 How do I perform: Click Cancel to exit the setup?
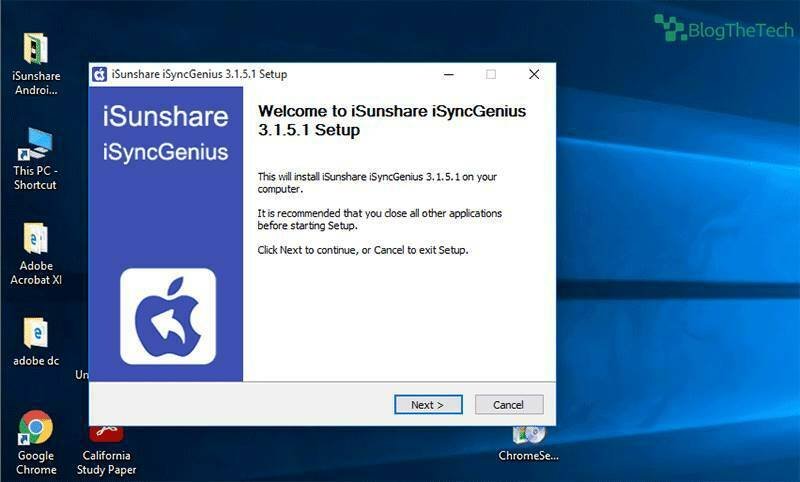point(508,405)
